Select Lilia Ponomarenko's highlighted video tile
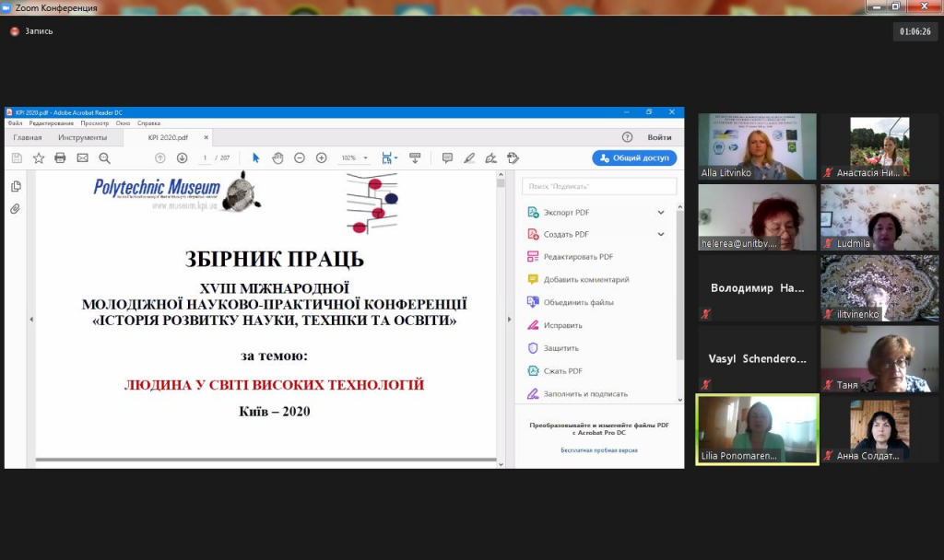Image resolution: width=944 pixels, height=560 pixels. coord(758,429)
